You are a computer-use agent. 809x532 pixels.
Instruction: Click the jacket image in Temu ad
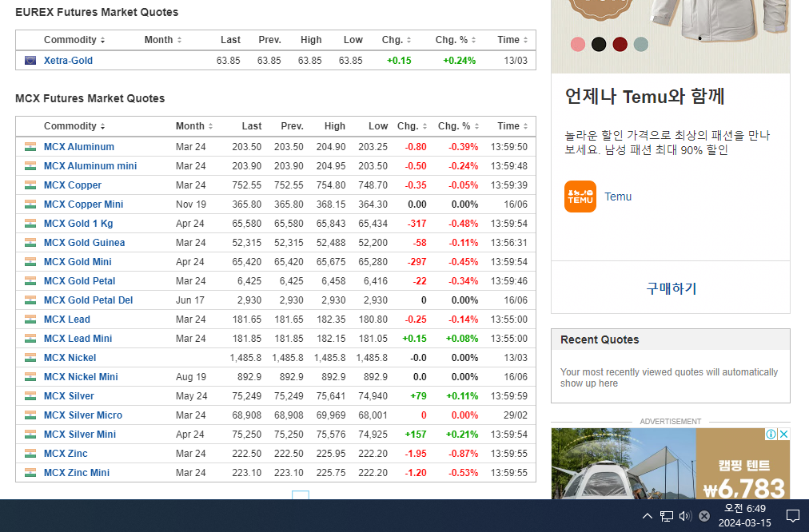[x=717, y=21]
